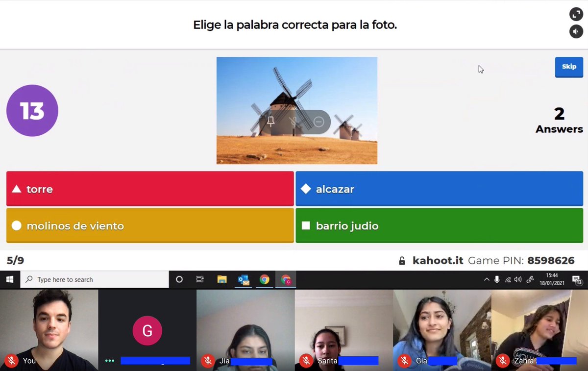Viewport: 588px width, 371px height.
Task: Launch Outlook from the taskbar
Action: [244, 279]
